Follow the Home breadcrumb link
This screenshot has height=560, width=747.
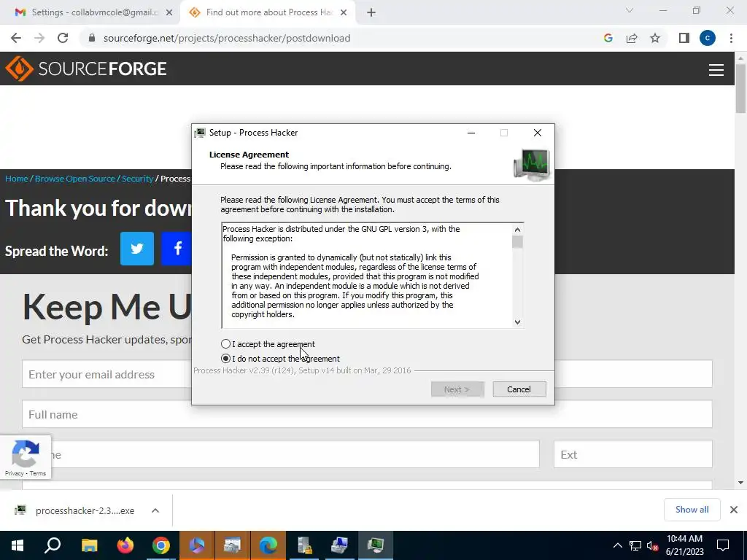pyautogui.click(x=16, y=179)
